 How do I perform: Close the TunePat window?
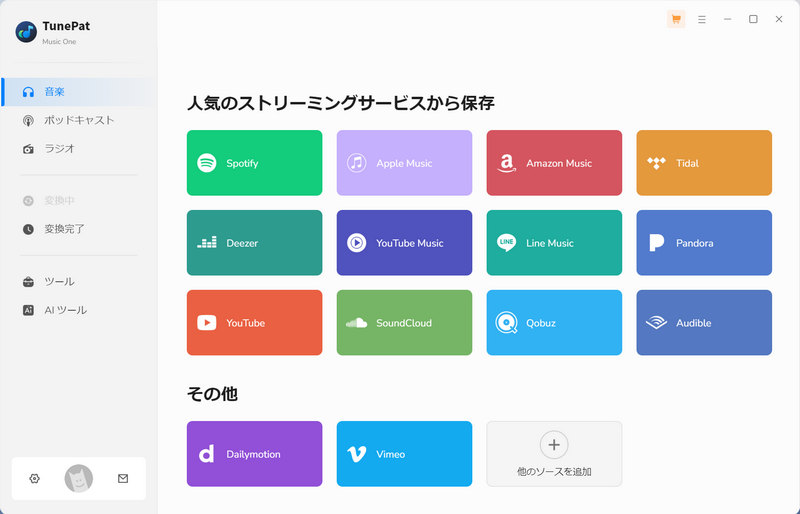tap(779, 19)
